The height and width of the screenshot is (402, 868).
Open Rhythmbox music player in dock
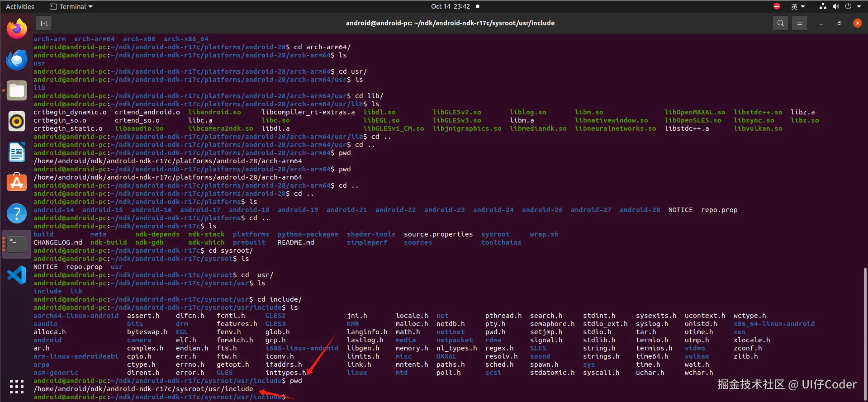point(17,121)
